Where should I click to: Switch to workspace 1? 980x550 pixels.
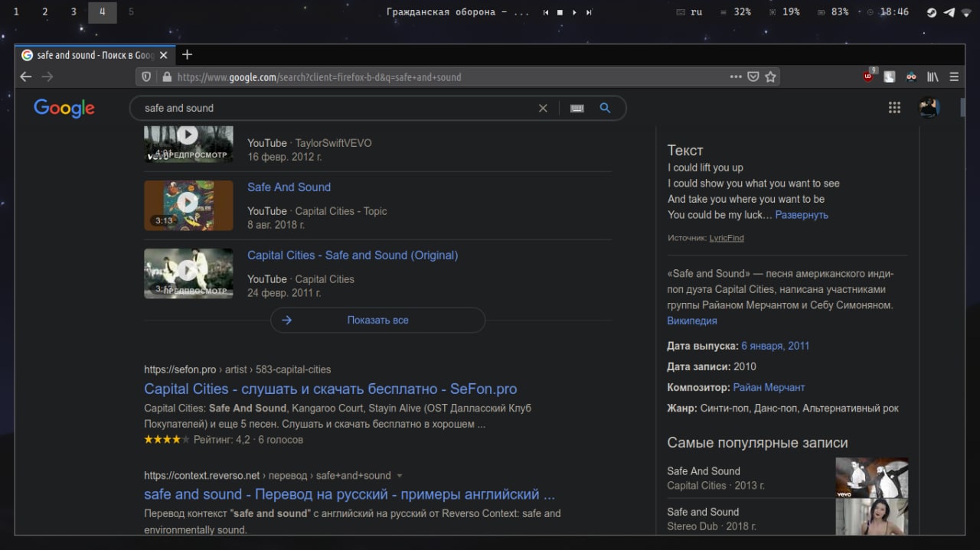tap(15, 12)
